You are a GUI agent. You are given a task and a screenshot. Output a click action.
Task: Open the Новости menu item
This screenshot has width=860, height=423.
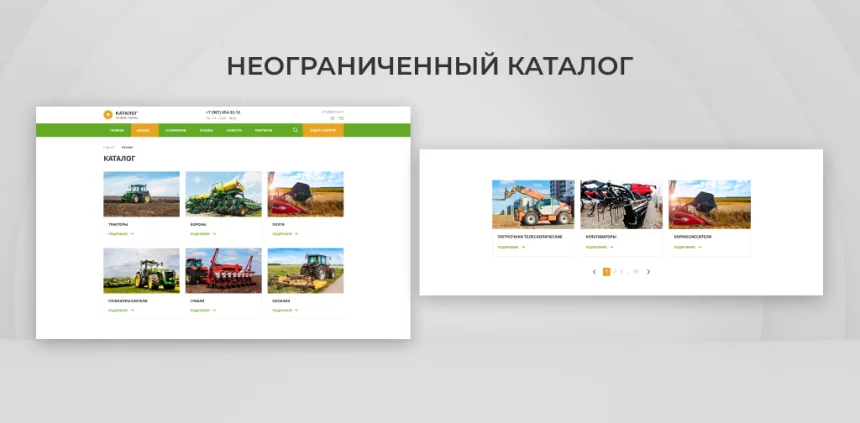point(234,130)
